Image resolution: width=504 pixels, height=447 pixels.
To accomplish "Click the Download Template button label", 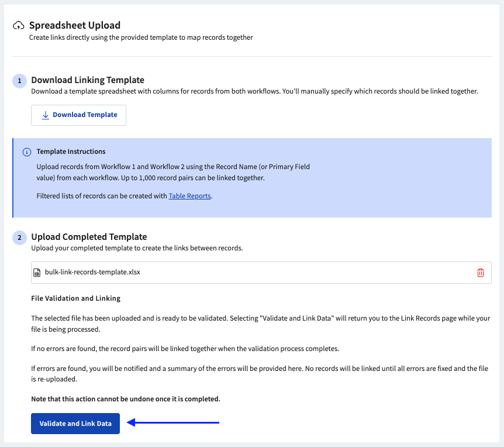I will pyautogui.click(x=85, y=115).
